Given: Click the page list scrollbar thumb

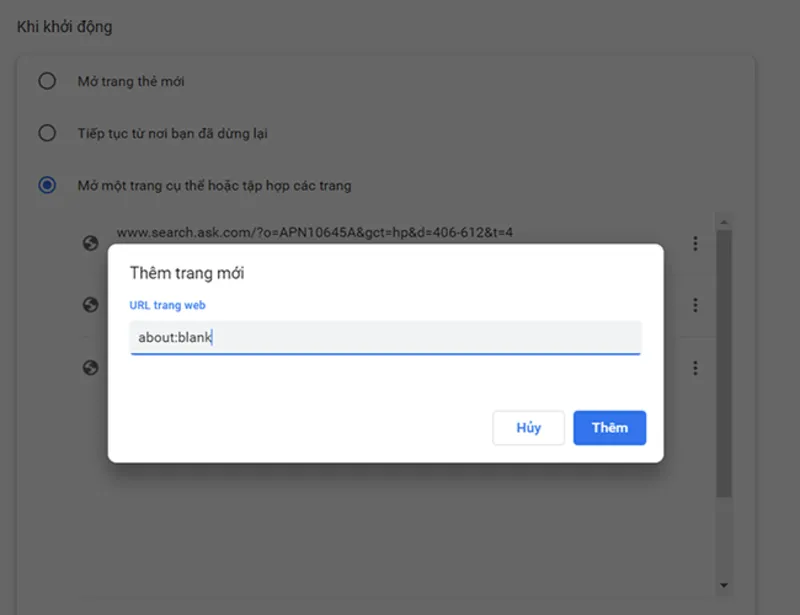Looking at the screenshot, I should [723, 363].
